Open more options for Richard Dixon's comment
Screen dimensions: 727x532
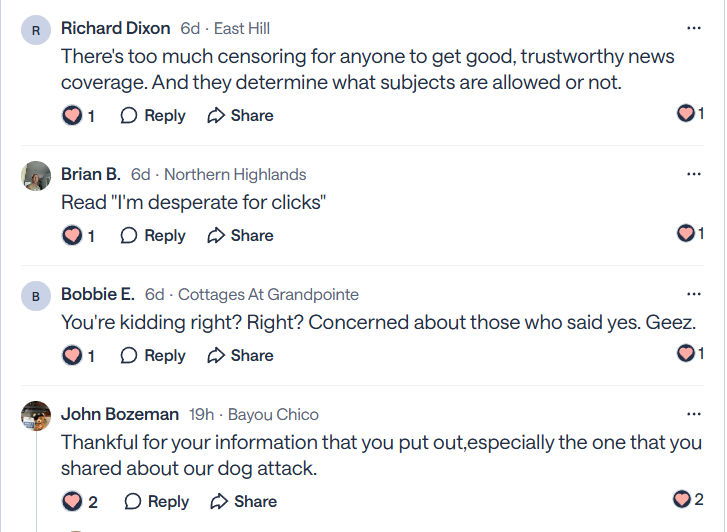point(694,29)
